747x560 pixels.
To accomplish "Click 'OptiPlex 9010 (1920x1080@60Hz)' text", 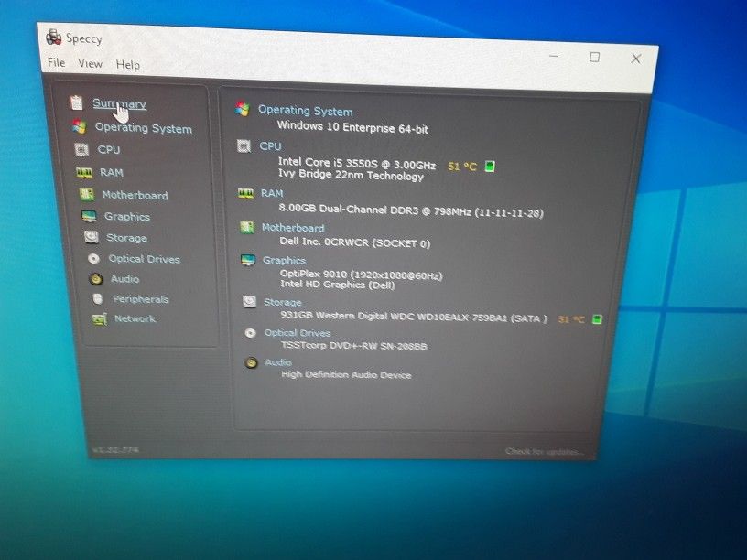I will [x=361, y=275].
